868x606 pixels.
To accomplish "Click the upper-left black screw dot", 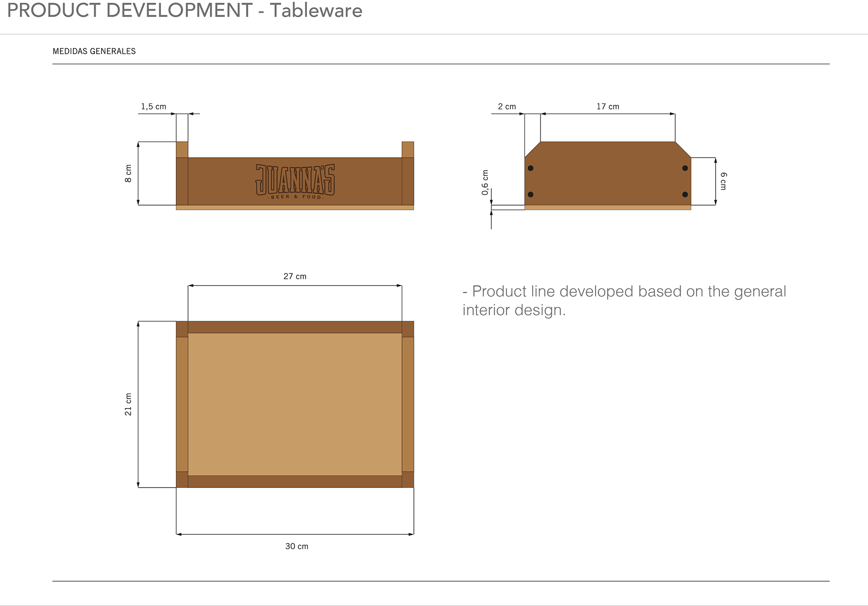I will 531,168.
